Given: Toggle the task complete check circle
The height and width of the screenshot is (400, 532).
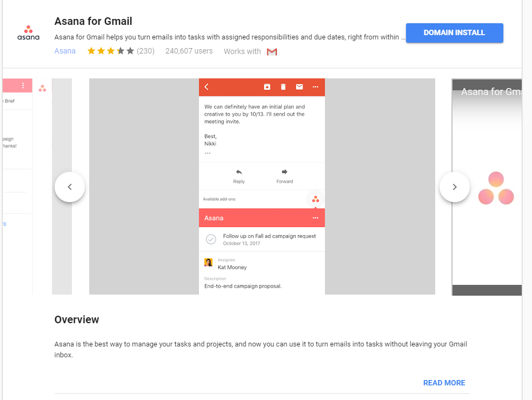Looking at the screenshot, I should point(211,239).
